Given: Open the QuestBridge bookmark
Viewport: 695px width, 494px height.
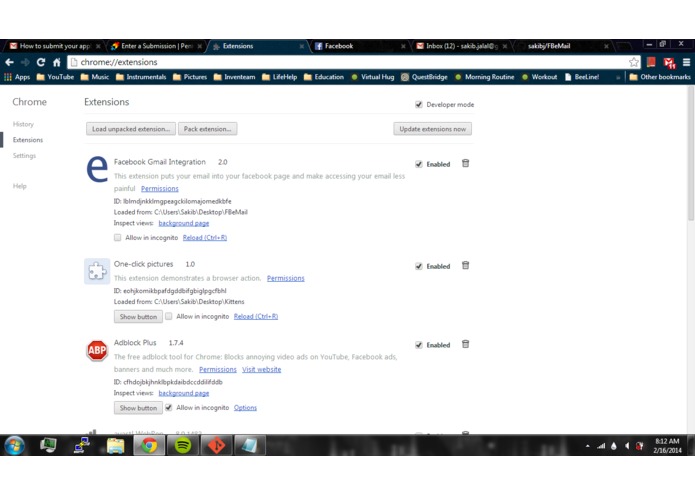Looking at the screenshot, I should point(425,77).
